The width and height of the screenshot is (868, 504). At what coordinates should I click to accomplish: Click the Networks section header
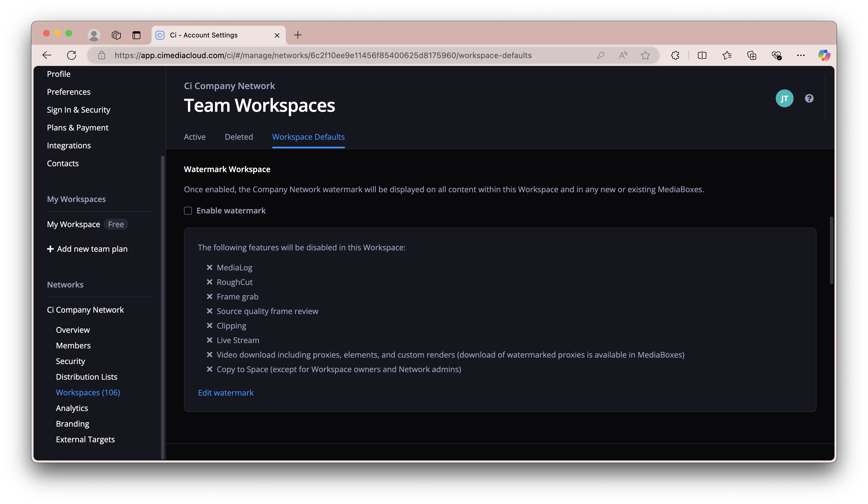(x=65, y=284)
